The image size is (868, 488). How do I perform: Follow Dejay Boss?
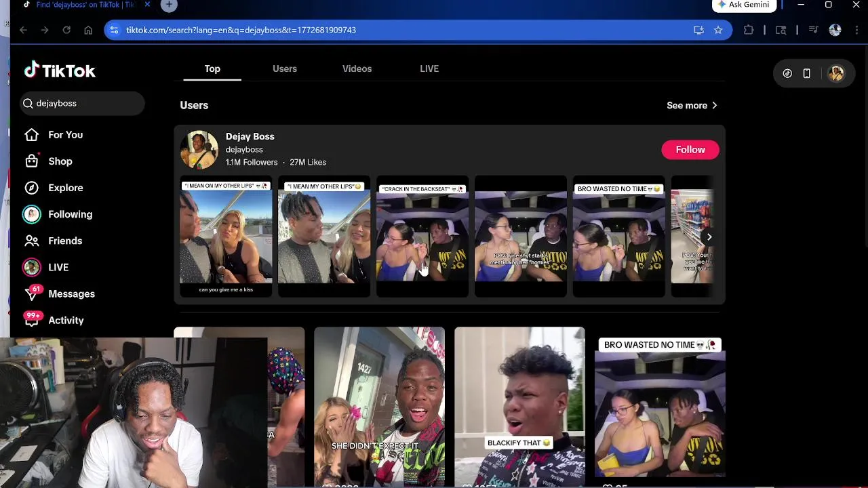point(690,150)
